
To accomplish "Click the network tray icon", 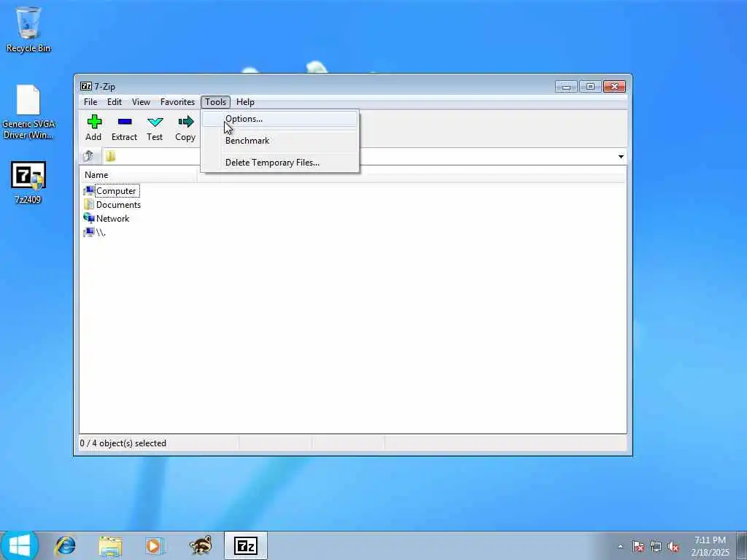I will click(x=656, y=547).
